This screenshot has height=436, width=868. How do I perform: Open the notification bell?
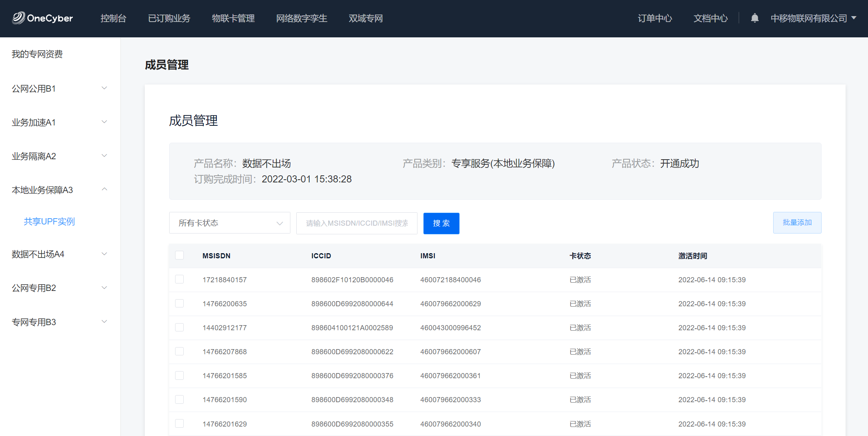point(754,18)
